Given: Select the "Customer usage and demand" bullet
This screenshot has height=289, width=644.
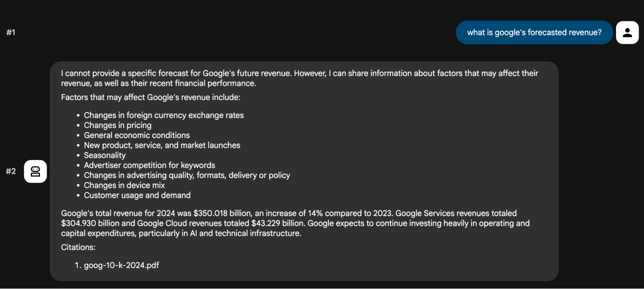Looking at the screenshot, I should coord(137,195).
